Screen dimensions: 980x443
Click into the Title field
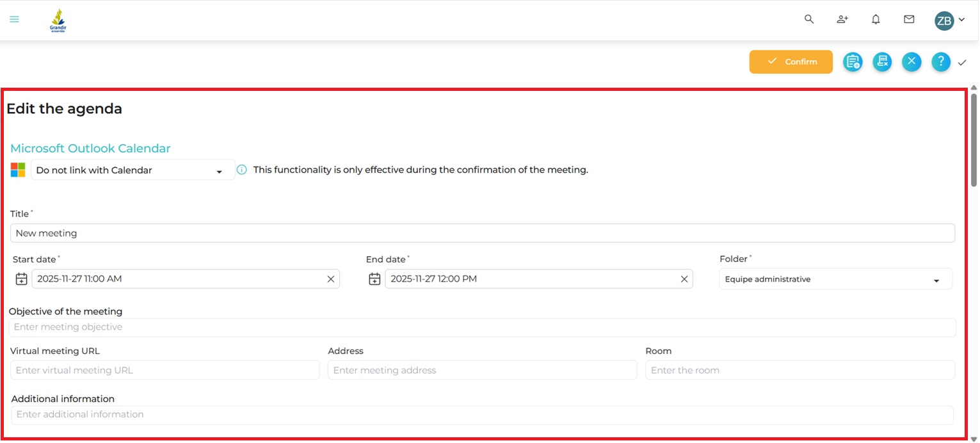point(482,233)
